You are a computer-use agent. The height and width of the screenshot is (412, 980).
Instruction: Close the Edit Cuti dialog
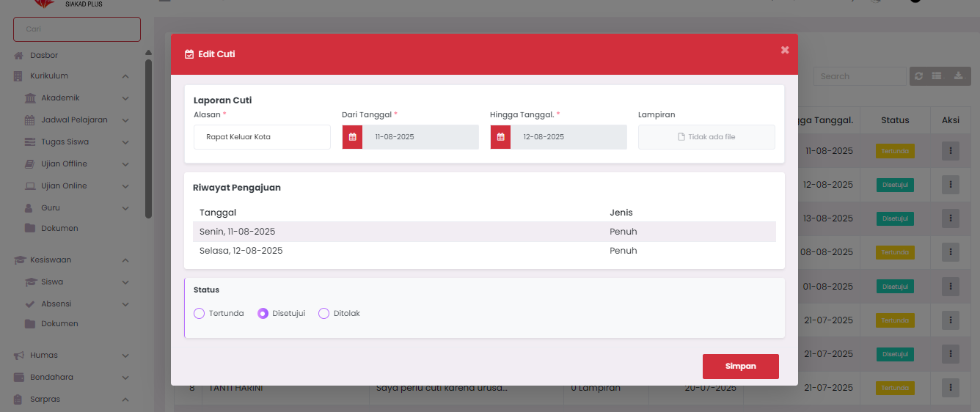[x=785, y=50]
